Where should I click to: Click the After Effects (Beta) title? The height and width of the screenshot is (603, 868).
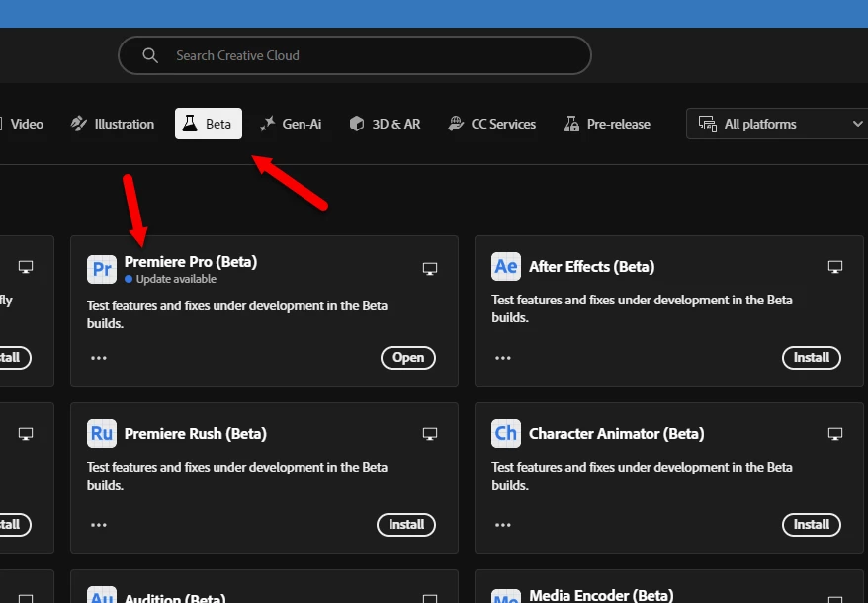coord(592,267)
